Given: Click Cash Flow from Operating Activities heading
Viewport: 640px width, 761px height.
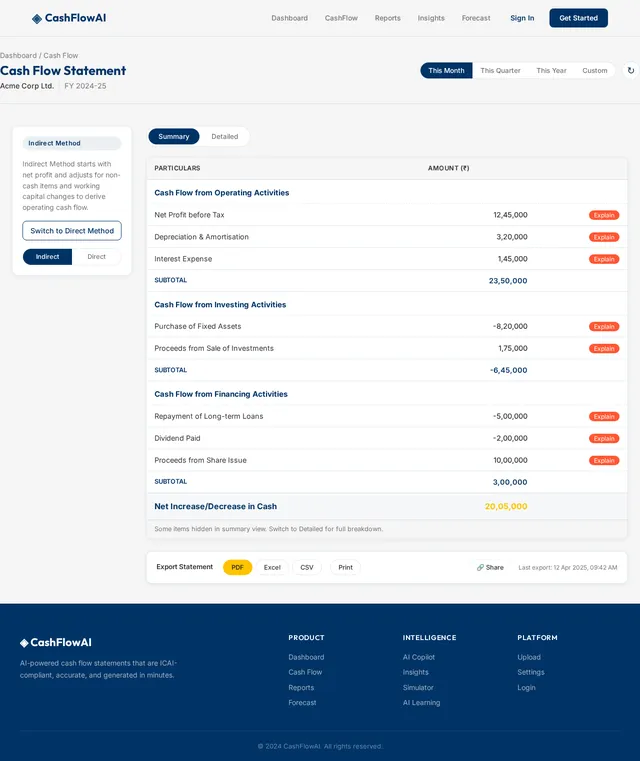Looking at the screenshot, I should (x=222, y=193).
